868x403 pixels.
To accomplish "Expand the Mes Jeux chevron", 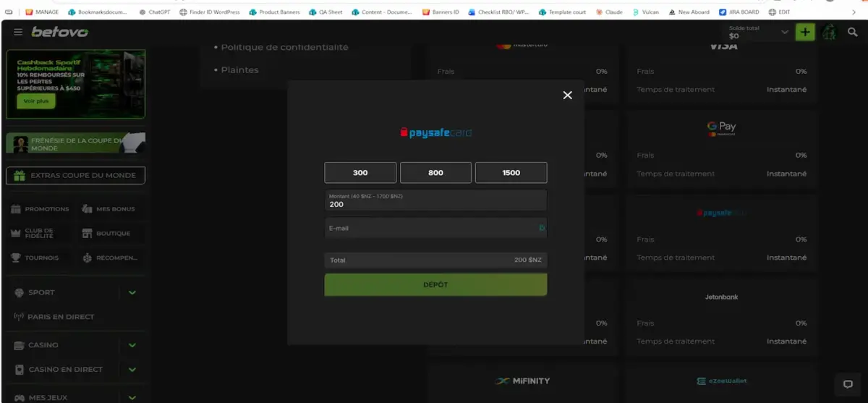I will coord(132,396).
